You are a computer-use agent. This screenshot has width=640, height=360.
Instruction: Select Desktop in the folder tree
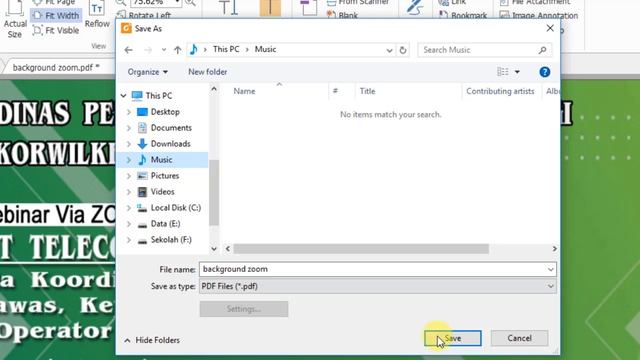(x=165, y=111)
